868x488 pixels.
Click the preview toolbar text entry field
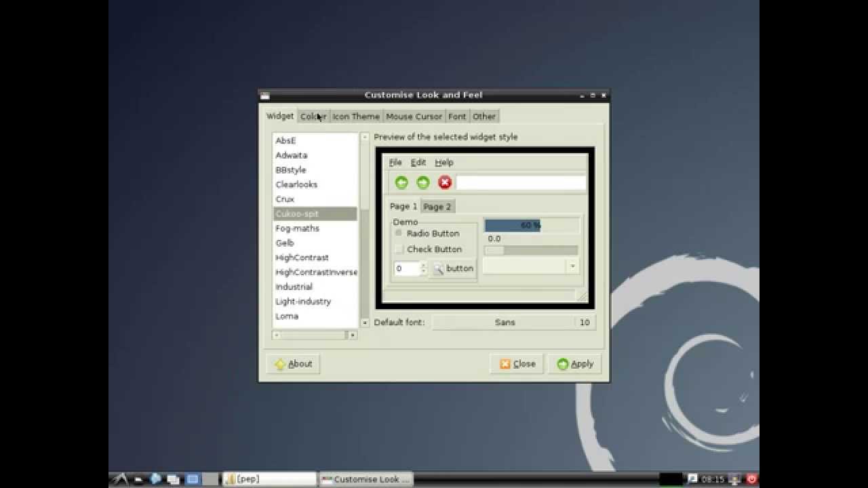[521, 182]
